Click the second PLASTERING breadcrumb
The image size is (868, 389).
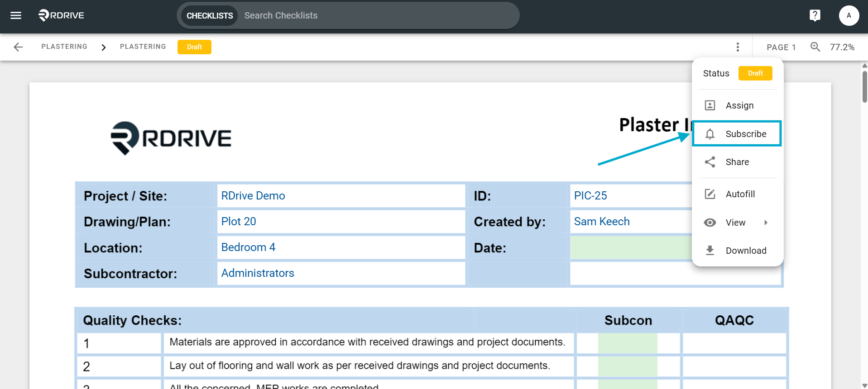143,47
